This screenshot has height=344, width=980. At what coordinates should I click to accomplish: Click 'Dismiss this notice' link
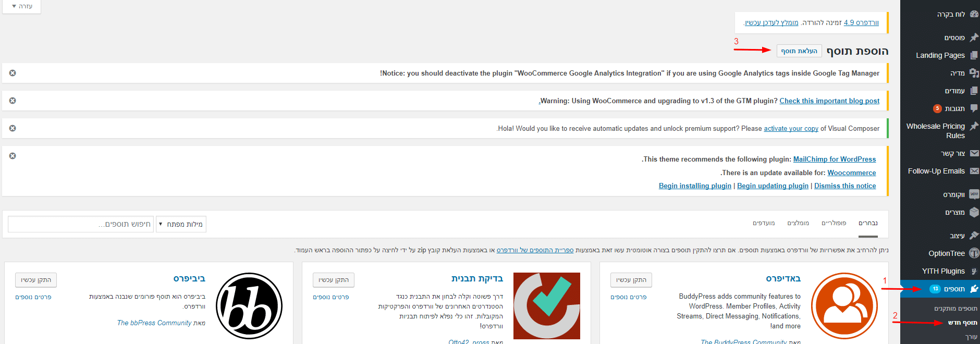pos(845,186)
